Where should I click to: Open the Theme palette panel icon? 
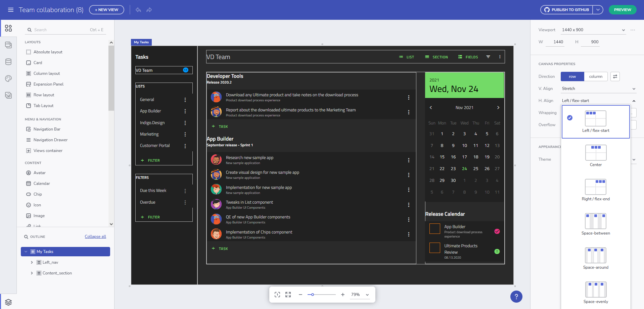8,79
